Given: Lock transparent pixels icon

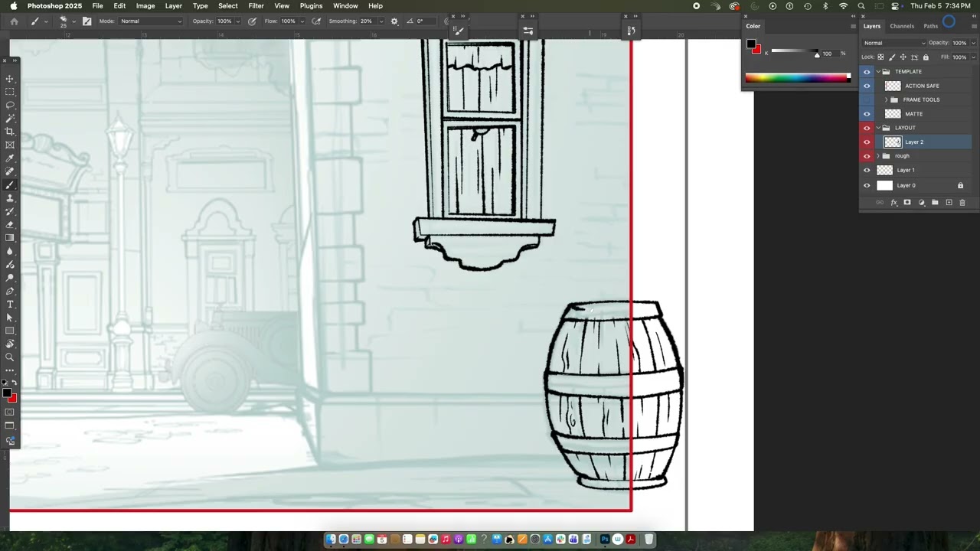Looking at the screenshot, I should pyautogui.click(x=880, y=57).
